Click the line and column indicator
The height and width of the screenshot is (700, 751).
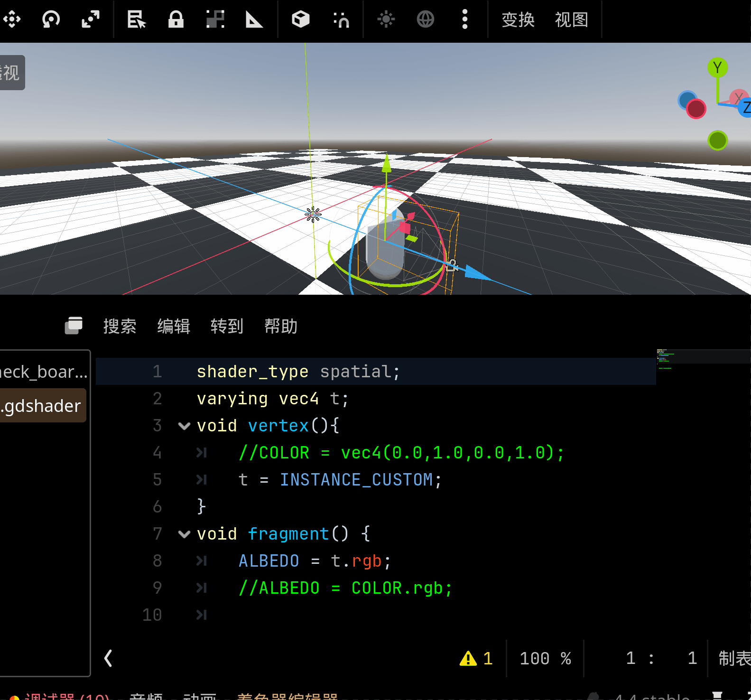(x=661, y=658)
